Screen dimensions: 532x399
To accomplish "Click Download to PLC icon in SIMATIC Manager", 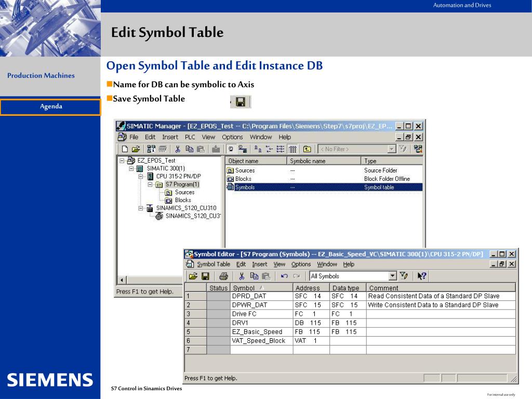I will pyautogui.click(x=216, y=149).
